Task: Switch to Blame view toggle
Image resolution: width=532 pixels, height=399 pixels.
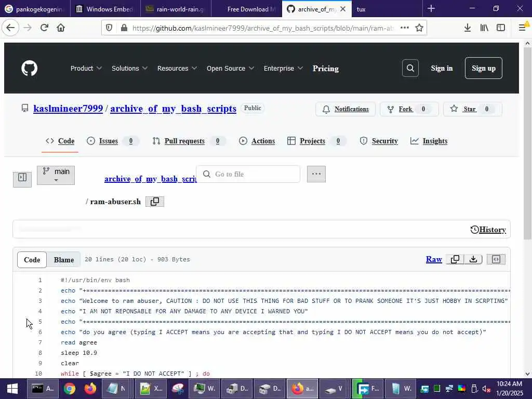Action: [x=64, y=260]
